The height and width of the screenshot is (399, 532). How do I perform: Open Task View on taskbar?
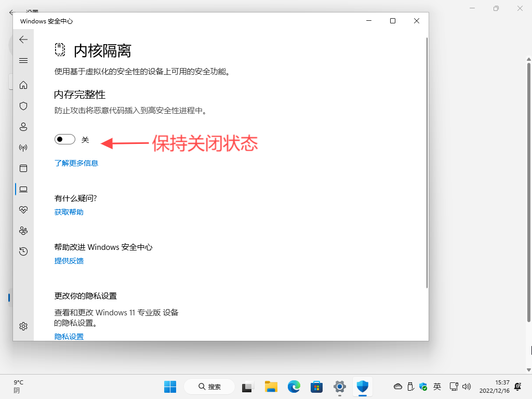coord(248,387)
